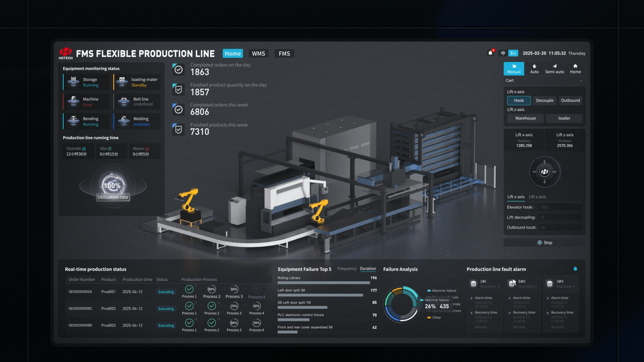This screenshot has width=644, height=362.
Task: Click the Storage equipment icon
Action: [x=74, y=82]
